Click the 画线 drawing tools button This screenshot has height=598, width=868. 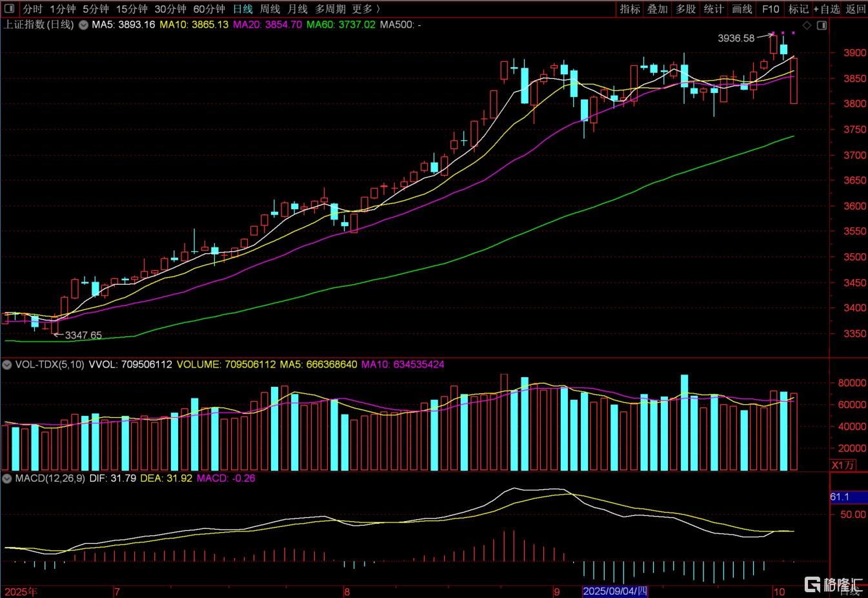742,9
